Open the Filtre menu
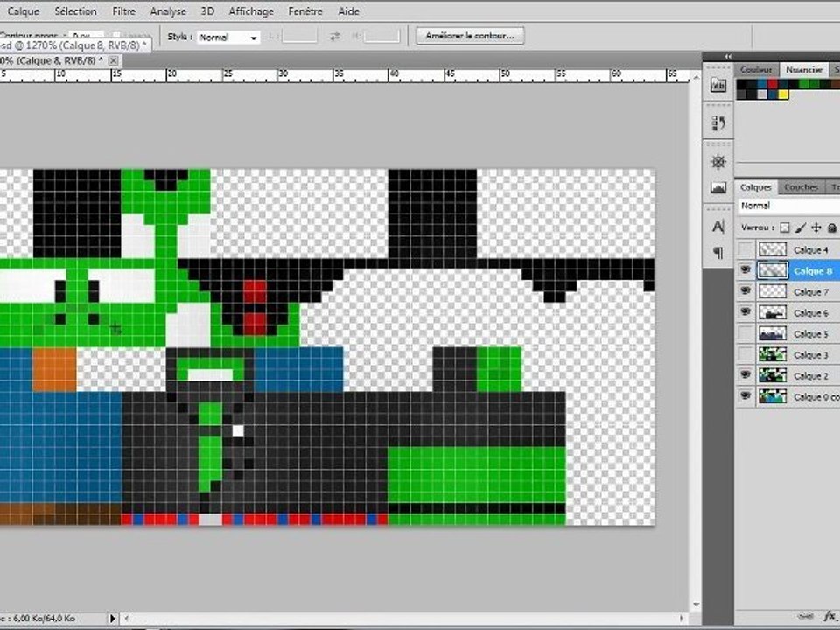840x630 pixels. [123, 11]
